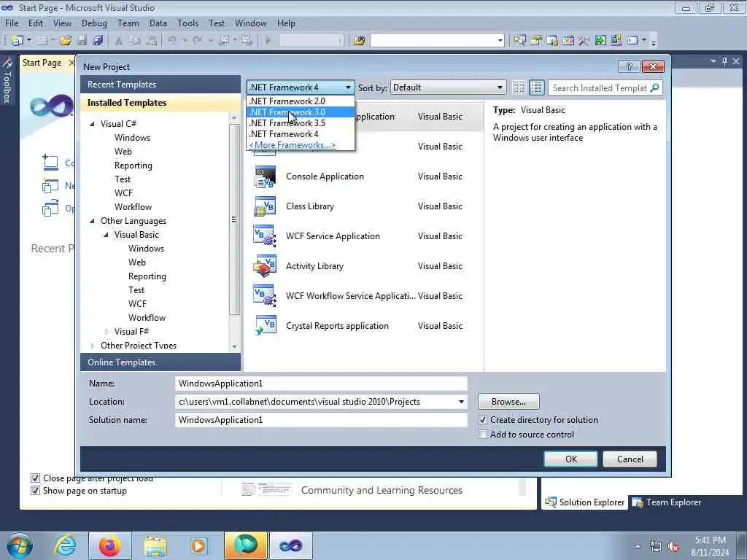The image size is (747, 560).
Task: Collapse the Visual Basic tree node
Action: pos(106,235)
